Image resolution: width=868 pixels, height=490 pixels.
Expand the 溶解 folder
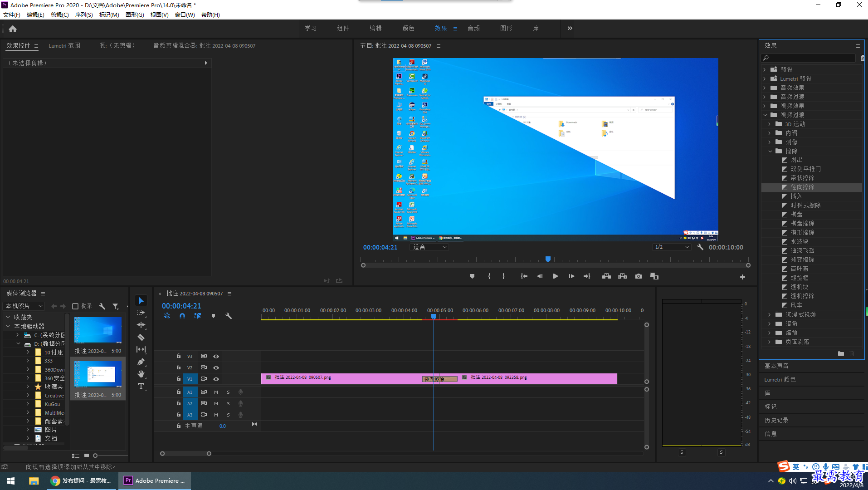[770, 323]
